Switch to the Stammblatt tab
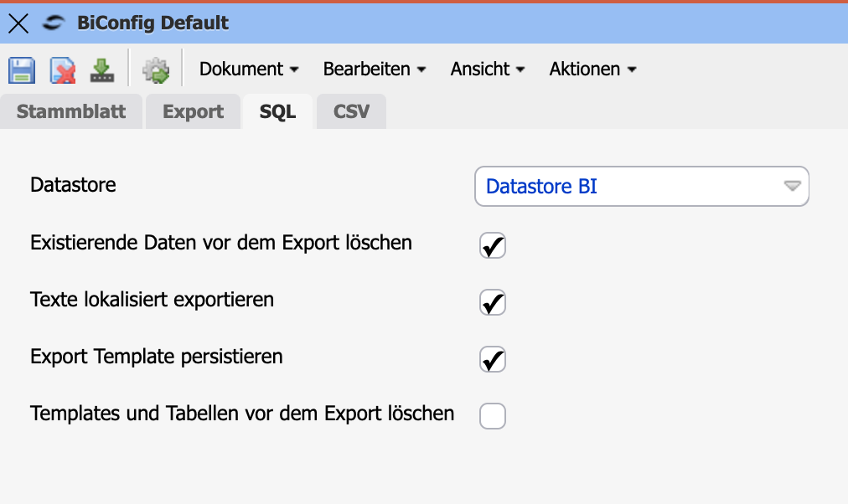848x504 pixels. (71, 111)
